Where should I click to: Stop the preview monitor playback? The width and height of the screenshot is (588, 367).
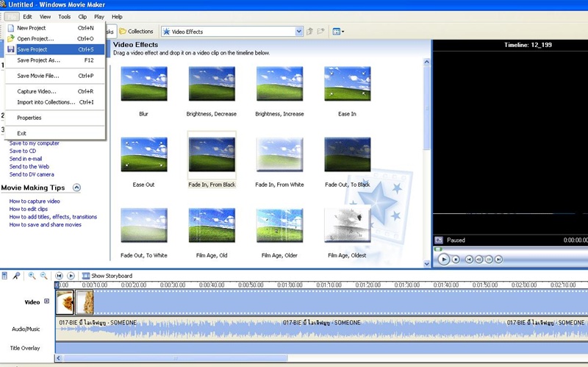click(x=456, y=260)
